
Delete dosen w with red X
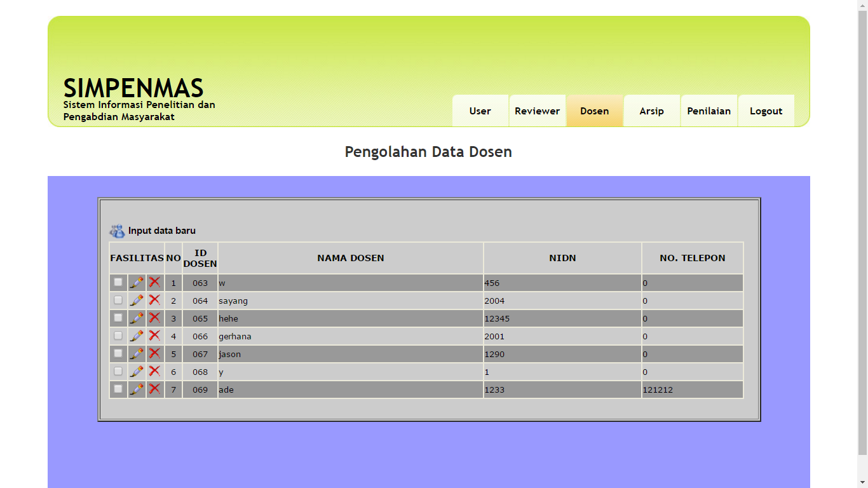[x=154, y=282]
